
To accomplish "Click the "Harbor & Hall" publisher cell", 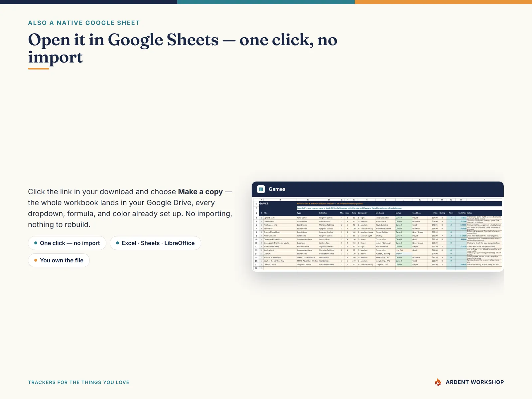I will coord(329,221).
